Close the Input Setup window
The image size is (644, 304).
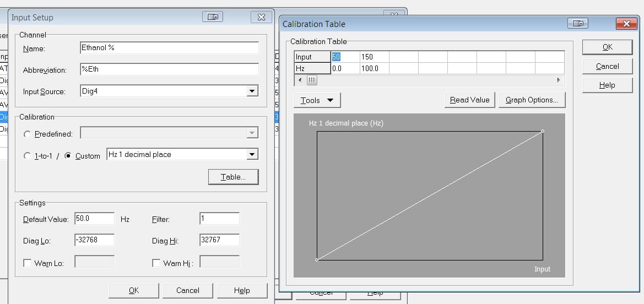point(261,17)
